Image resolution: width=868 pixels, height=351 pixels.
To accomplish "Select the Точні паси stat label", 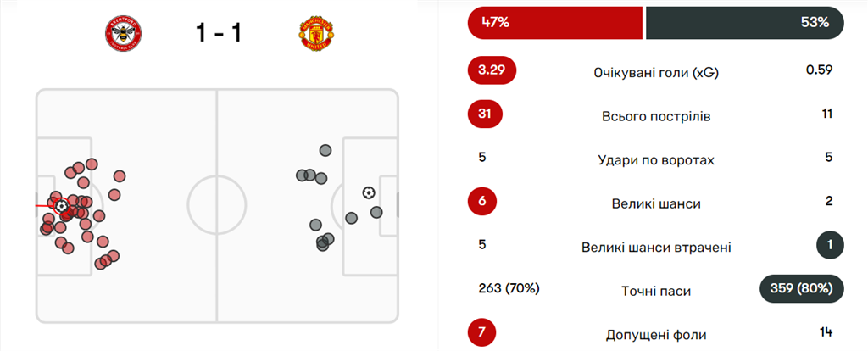I will (656, 291).
